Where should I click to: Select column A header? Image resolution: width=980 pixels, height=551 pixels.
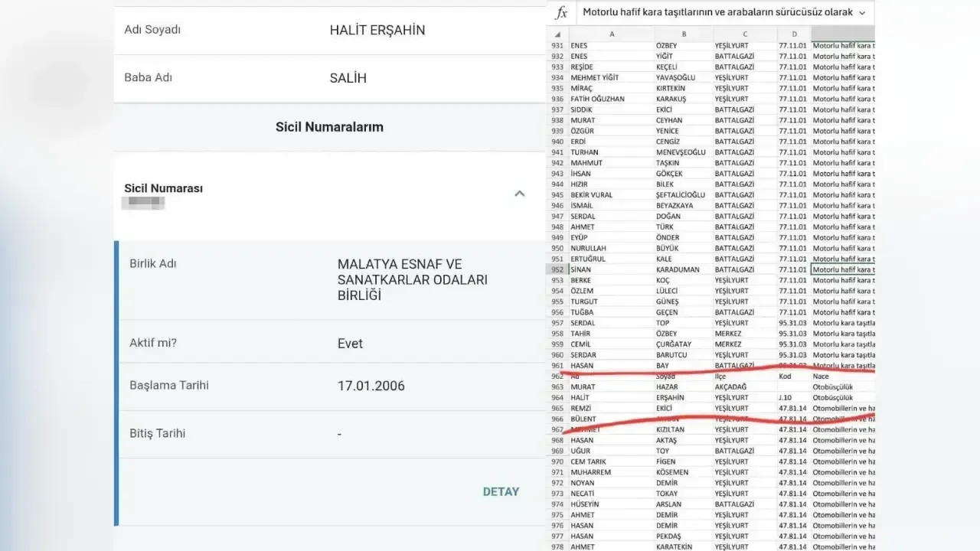click(611, 34)
